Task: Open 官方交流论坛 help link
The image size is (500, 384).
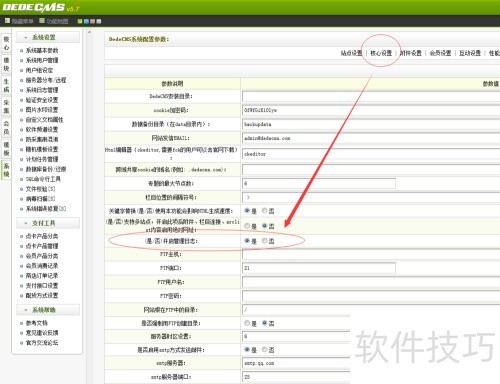Action: pyautogui.click(x=42, y=343)
